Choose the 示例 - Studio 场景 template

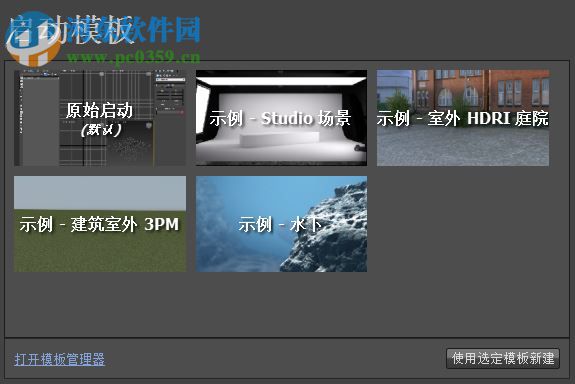[281, 118]
